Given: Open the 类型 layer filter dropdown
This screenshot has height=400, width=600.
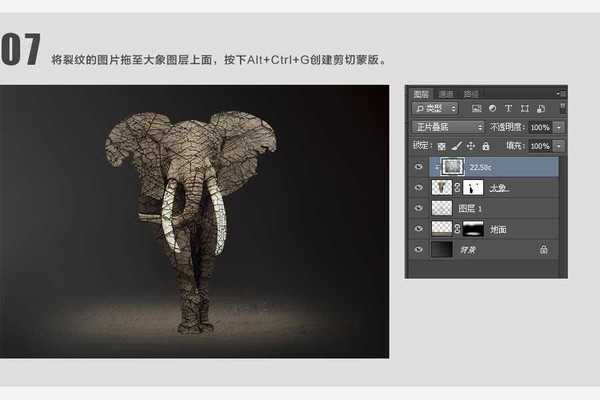Looking at the screenshot, I should tap(436, 108).
